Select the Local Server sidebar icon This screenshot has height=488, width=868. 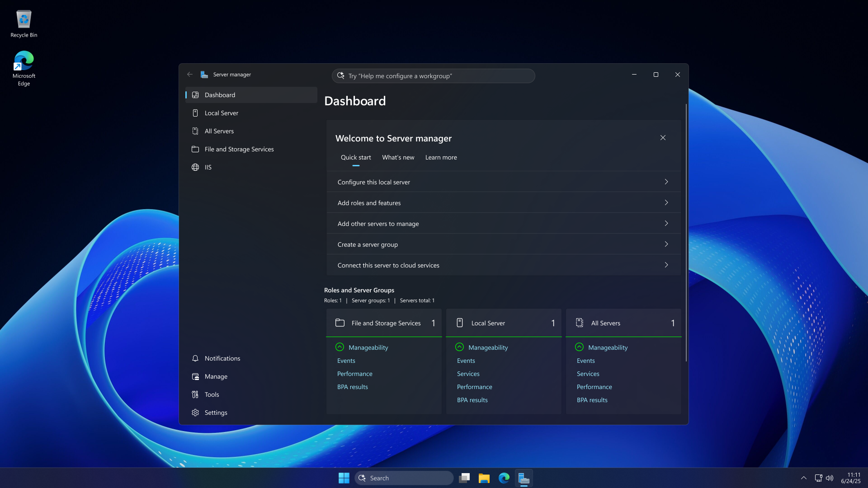tap(195, 113)
